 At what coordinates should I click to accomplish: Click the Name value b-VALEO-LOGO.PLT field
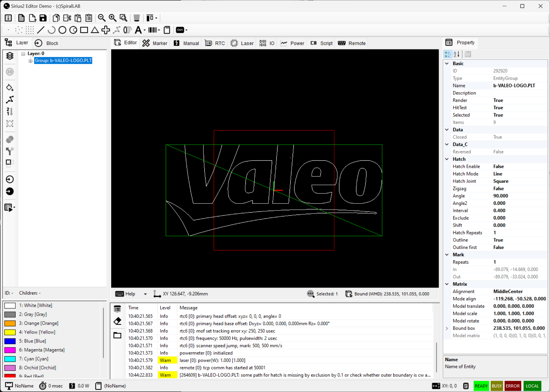tap(519, 85)
